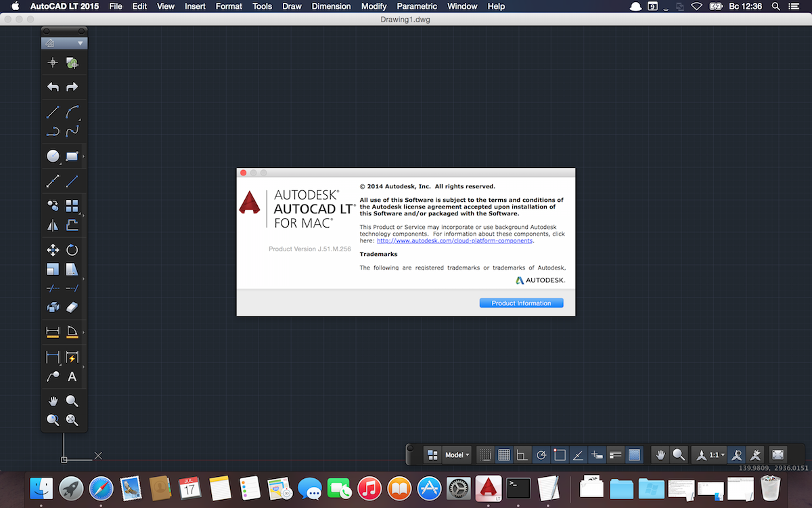The width and height of the screenshot is (812, 508).
Task: Select the Angular dimension tool
Action: click(x=72, y=332)
